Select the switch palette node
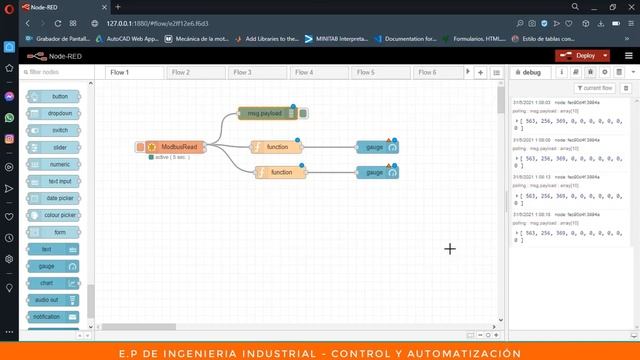640x360 pixels. pyautogui.click(x=53, y=130)
